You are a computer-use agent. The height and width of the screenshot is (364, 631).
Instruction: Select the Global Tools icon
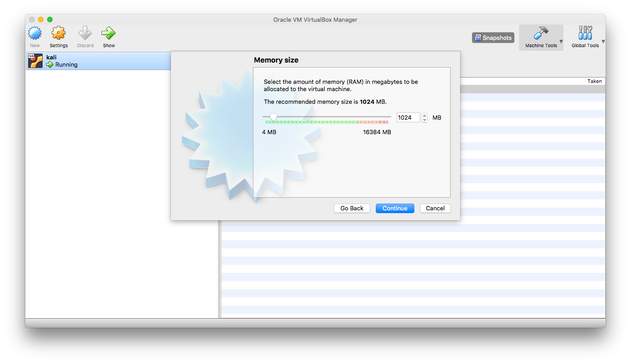pos(585,34)
